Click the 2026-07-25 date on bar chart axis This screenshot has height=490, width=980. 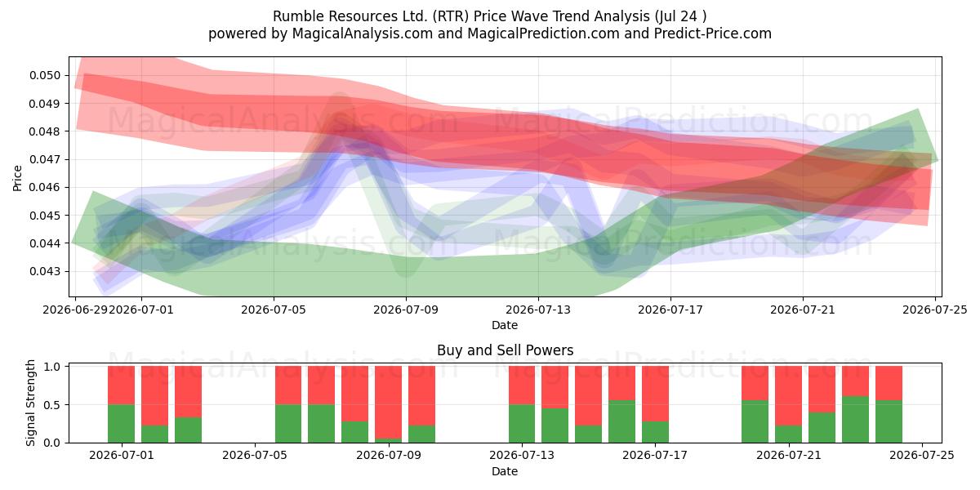pos(922,456)
